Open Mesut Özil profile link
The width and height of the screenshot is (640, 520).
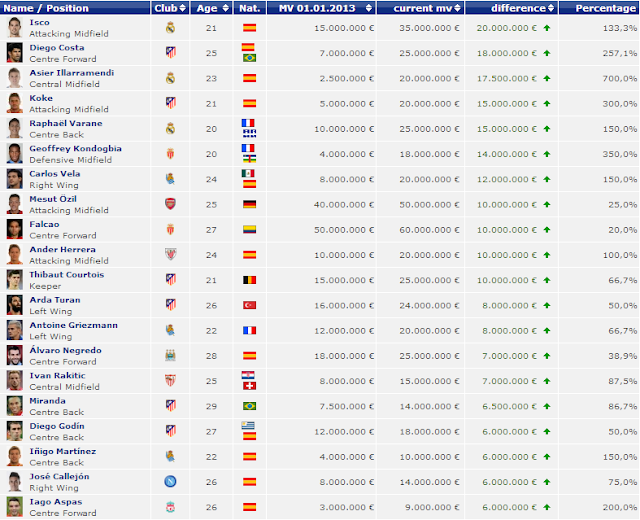tap(53, 199)
